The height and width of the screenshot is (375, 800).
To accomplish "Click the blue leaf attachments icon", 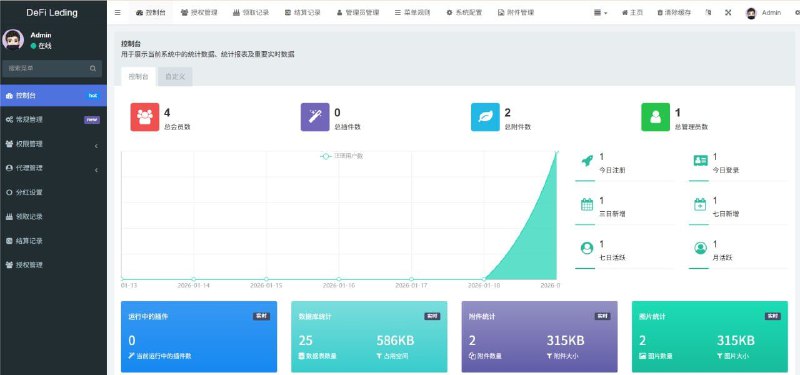I will click(485, 117).
